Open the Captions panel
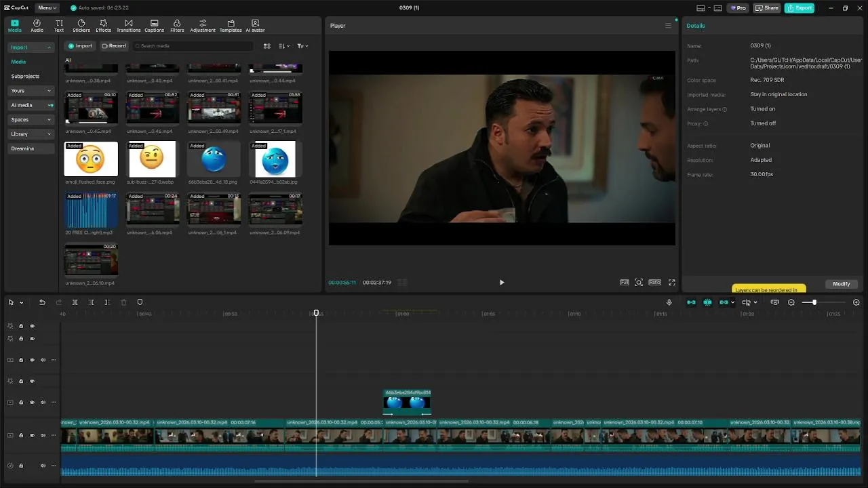The width and height of the screenshot is (868, 488). click(x=154, y=26)
